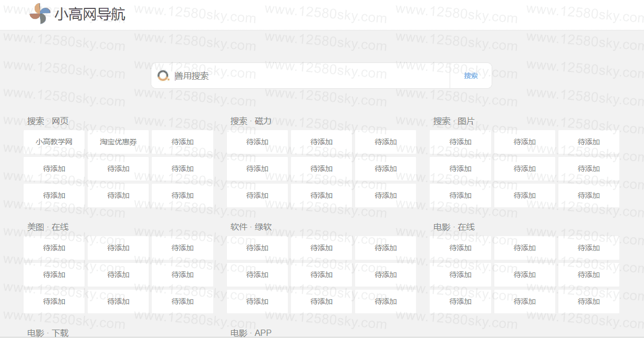
Task: Open the 小高教学网 link
Action: tap(54, 142)
